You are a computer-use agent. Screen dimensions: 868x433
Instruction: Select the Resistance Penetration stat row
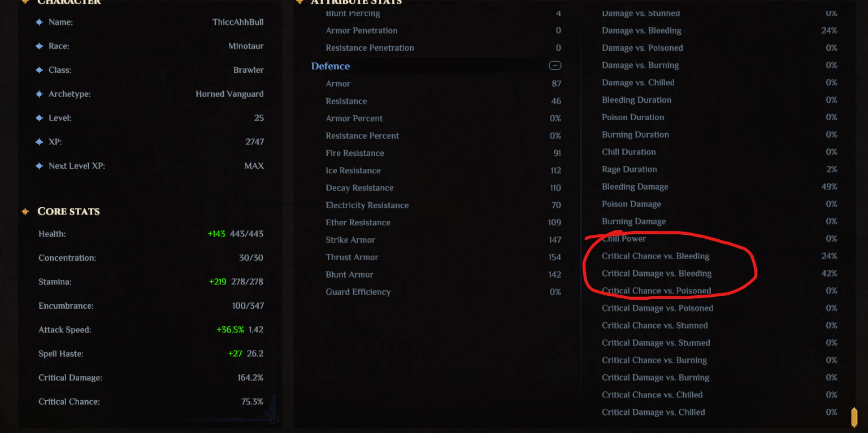coord(443,48)
